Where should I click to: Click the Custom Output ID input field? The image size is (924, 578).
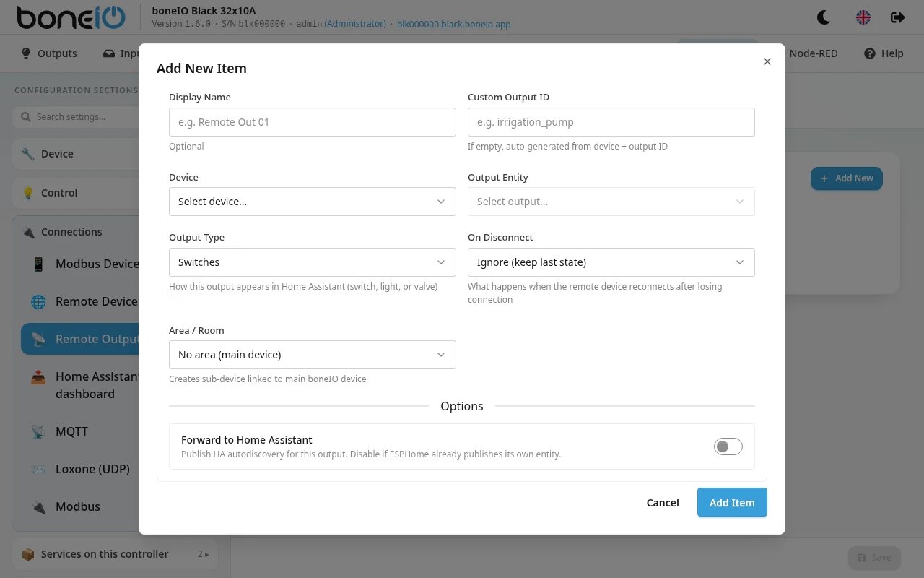(x=611, y=122)
